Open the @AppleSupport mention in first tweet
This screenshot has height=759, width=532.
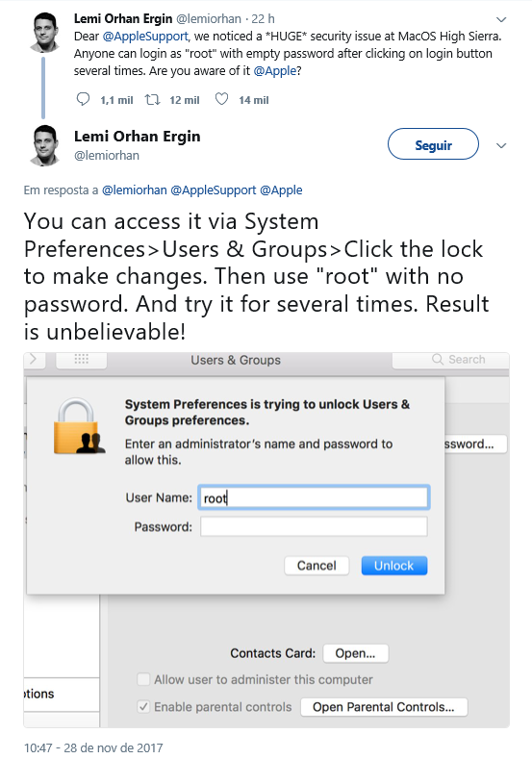(145, 37)
